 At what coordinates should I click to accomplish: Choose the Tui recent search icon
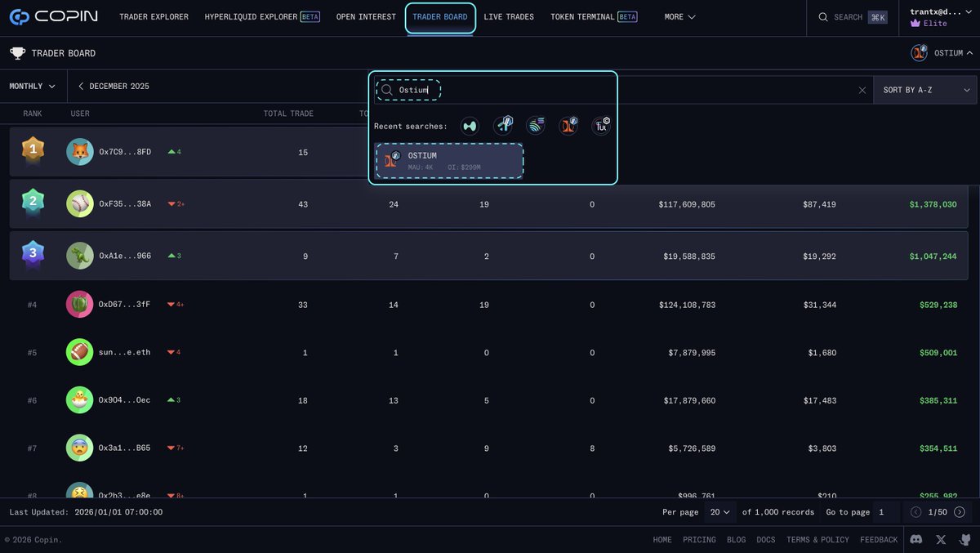coord(601,126)
